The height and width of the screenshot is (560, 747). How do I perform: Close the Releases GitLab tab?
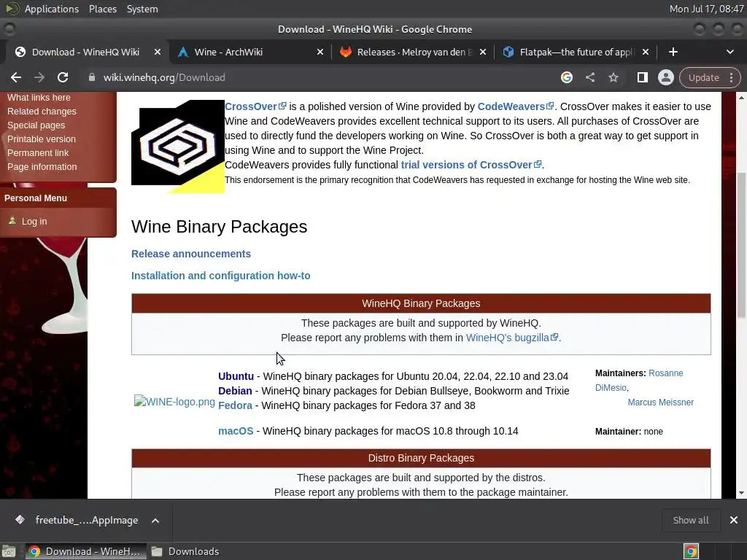[x=483, y=52]
